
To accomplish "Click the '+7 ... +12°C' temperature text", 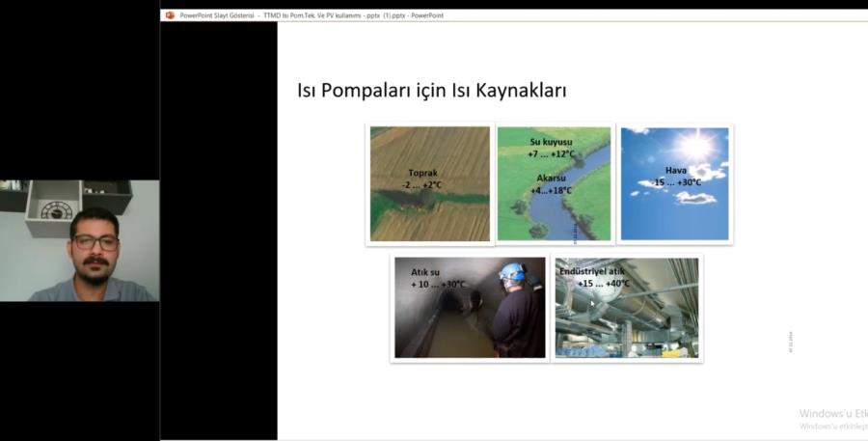I will pos(551,154).
